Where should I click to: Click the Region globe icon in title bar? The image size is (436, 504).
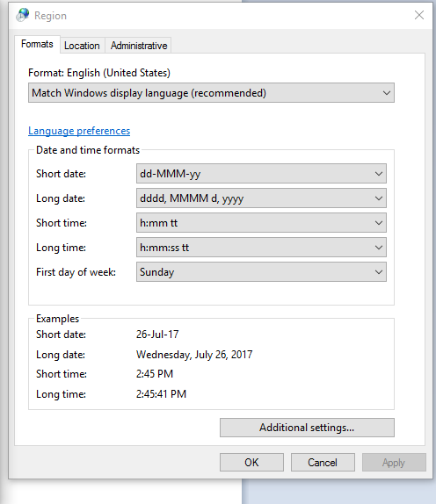coord(23,15)
